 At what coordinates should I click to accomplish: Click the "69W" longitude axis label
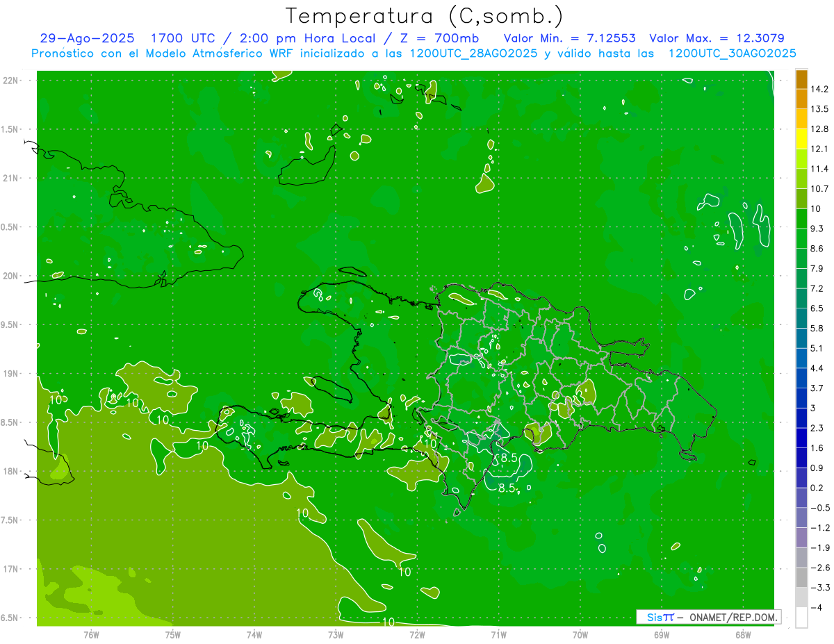point(662,635)
